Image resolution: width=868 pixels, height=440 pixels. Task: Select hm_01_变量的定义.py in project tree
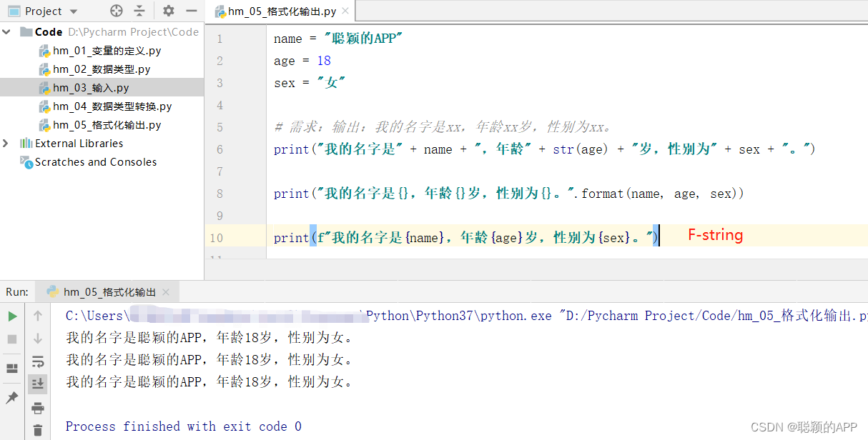tap(107, 51)
